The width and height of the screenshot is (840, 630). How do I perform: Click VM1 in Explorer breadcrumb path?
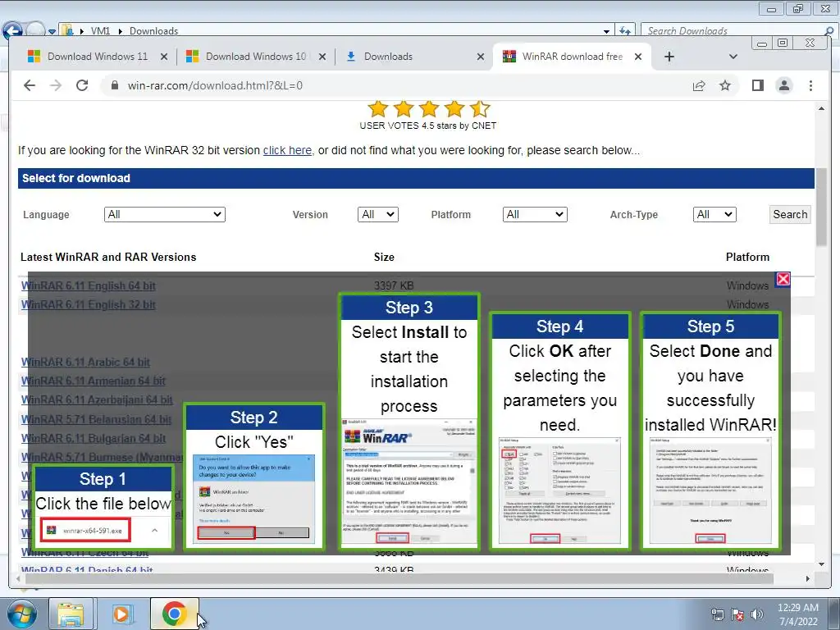(100, 31)
